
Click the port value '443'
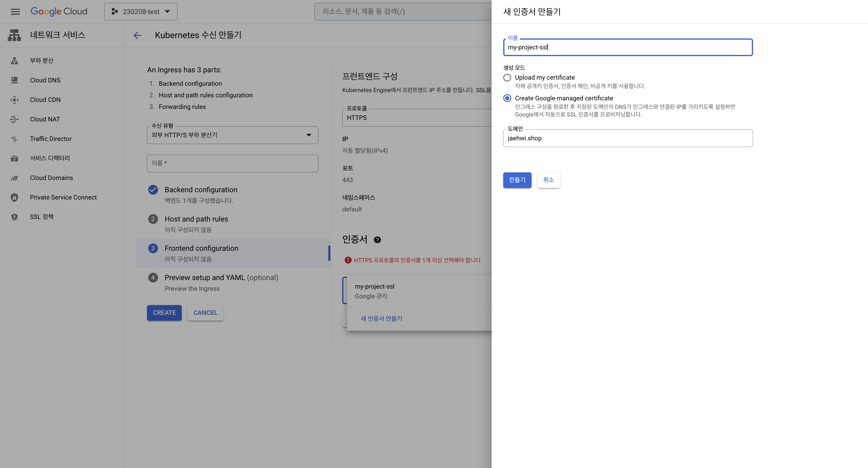click(347, 180)
